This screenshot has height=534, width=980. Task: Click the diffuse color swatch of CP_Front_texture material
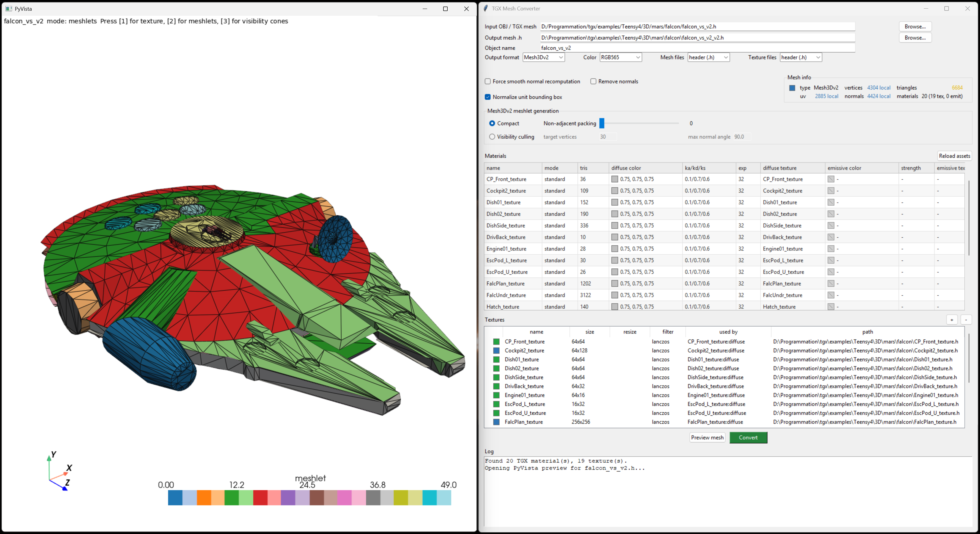[614, 179]
